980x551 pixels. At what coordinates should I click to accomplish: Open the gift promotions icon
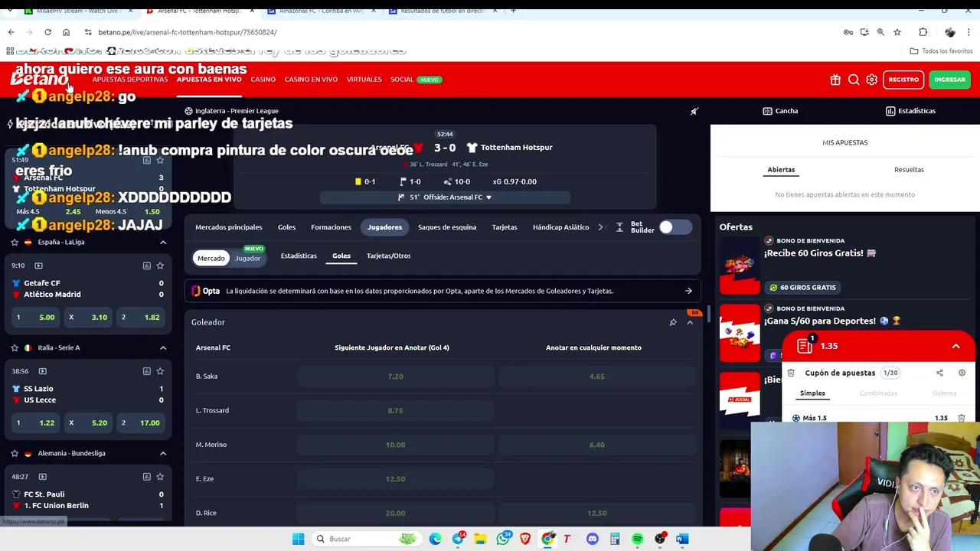(835, 80)
